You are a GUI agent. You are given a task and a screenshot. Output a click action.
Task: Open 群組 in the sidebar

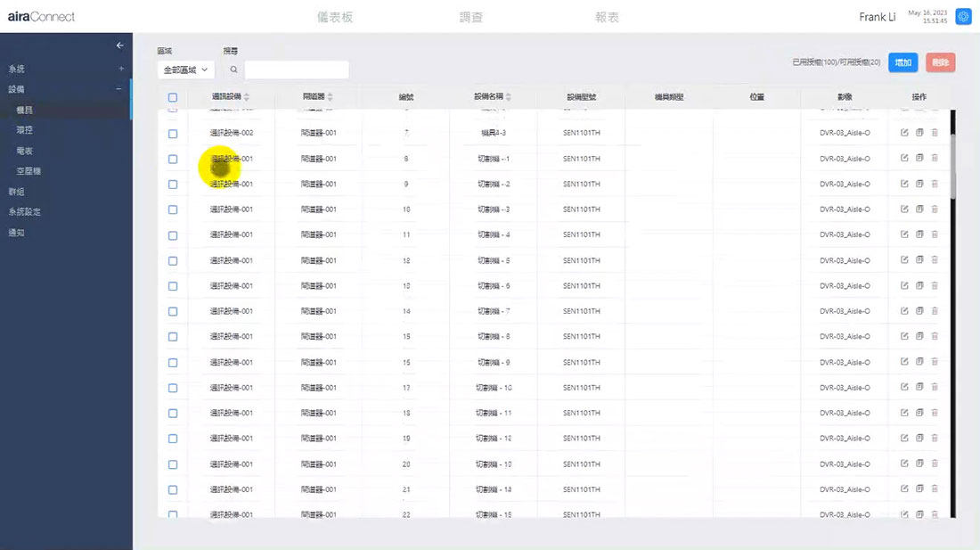(x=16, y=192)
